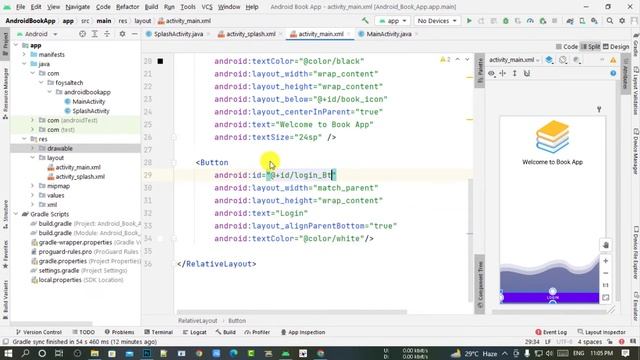Click zoom to fit screen icon
Image resolution: width=640 pixels, height=360 pixels.
(x=606, y=298)
